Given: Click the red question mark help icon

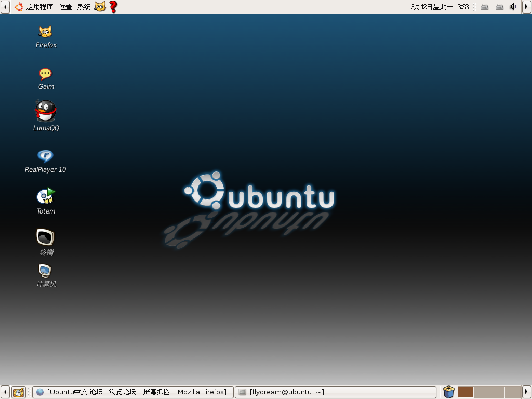Looking at the screenshot, I should click(x=113, y=7).
